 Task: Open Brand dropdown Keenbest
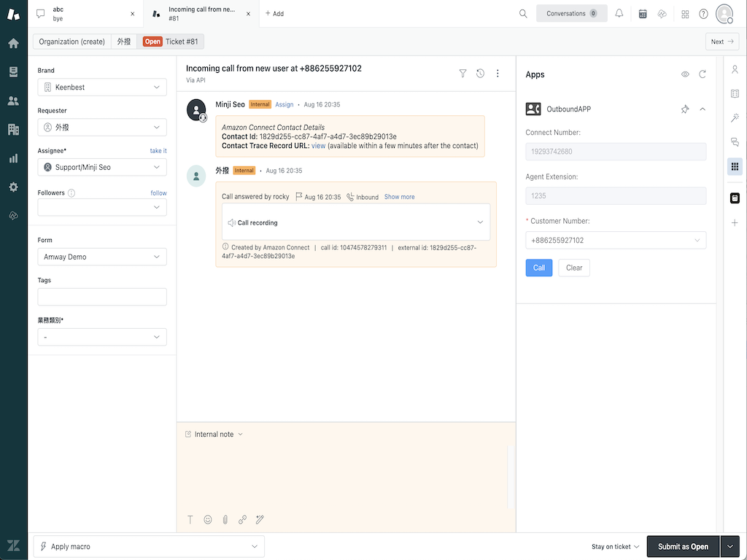(x=102, y=87)
